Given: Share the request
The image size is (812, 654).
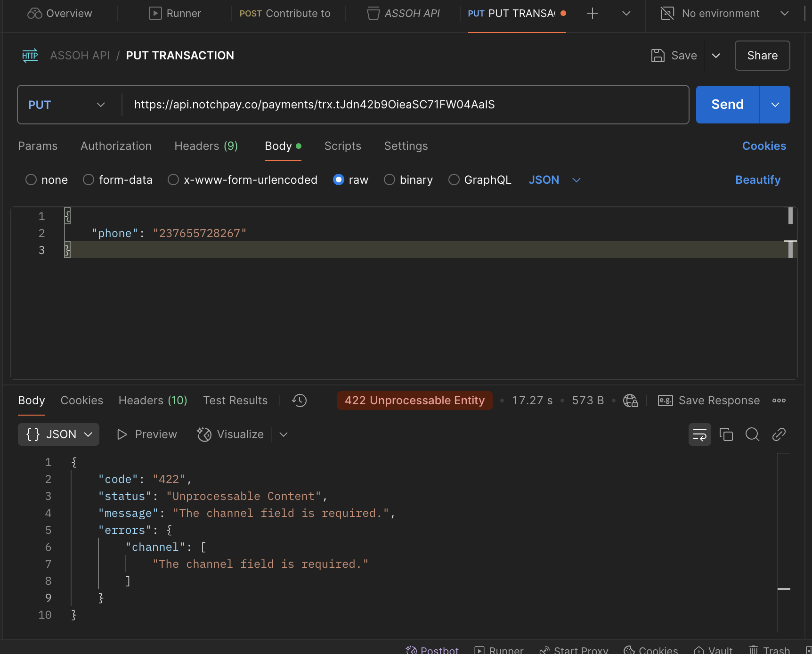Looking at the screenshot, I should [762, 56].
